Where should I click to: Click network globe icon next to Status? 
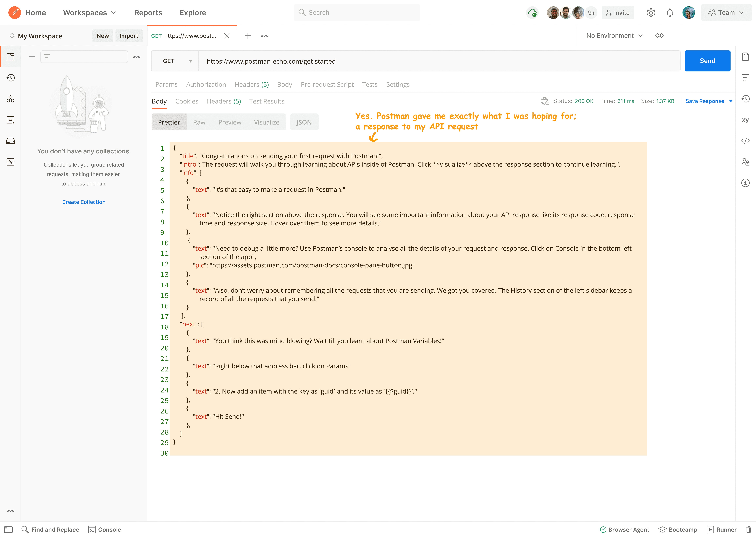(545, 101)
